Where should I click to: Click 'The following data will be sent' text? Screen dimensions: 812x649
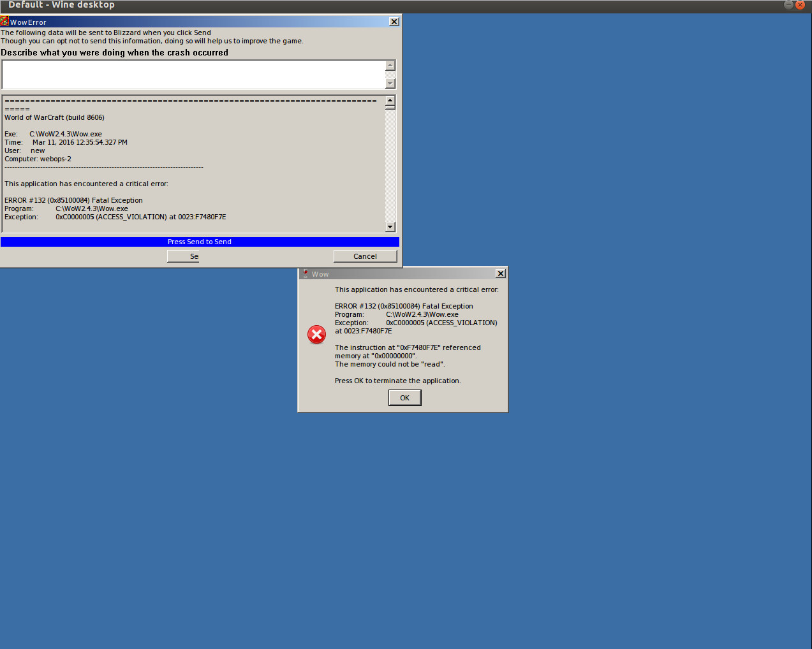(x=106, y=33)
